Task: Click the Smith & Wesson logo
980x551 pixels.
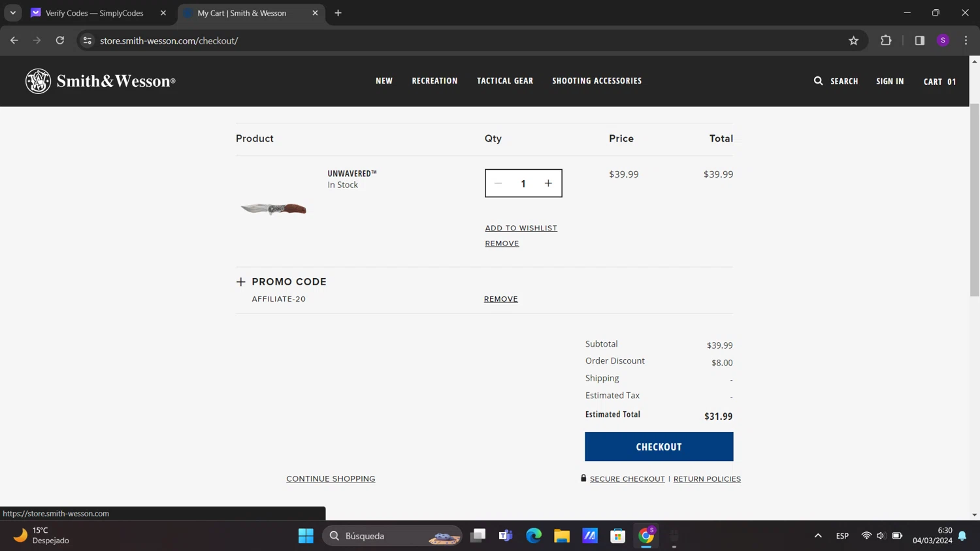Action: pos(101,81)
